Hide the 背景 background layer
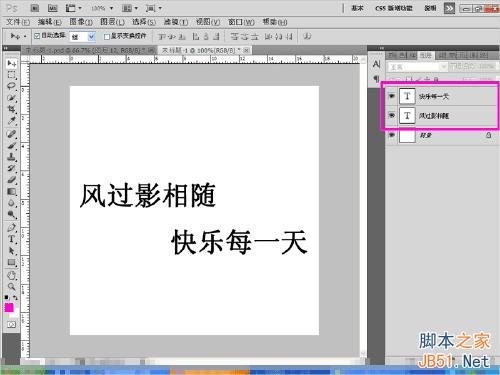Viewport: 500px width, 375px height. [x=391, y=135]
